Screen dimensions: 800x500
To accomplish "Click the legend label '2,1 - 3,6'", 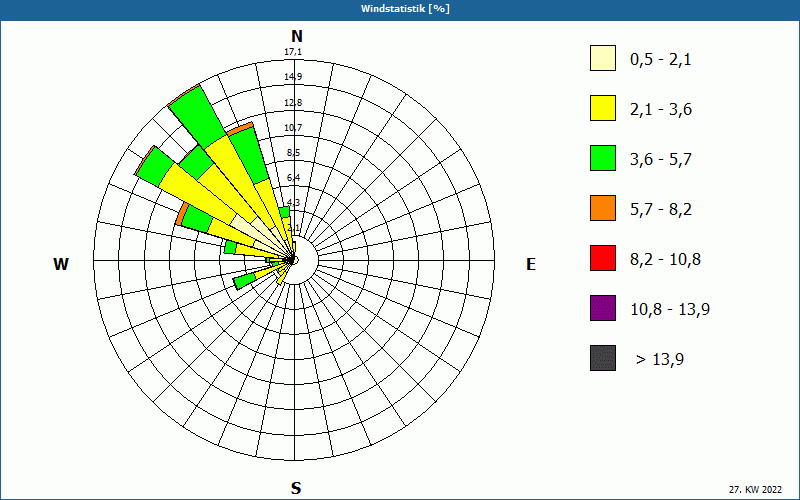I will (661, 110).
